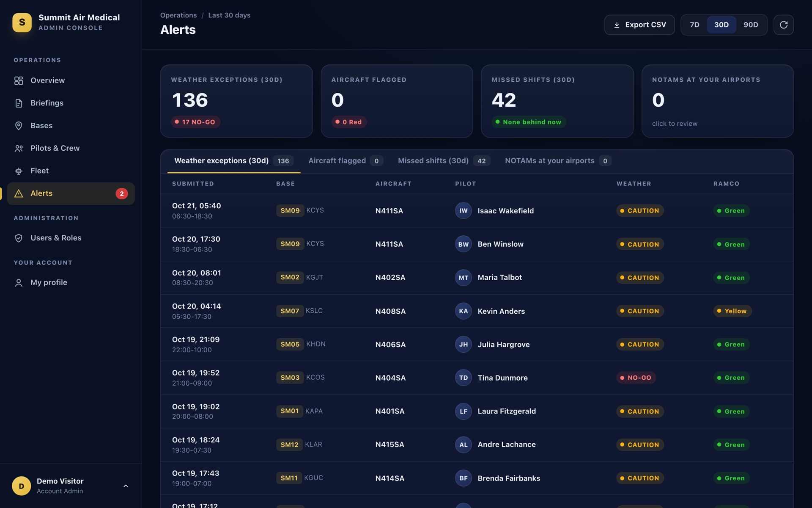Click the Ramco column header
The width and height of the screenshot is (812, 508).
click(726, 184)
